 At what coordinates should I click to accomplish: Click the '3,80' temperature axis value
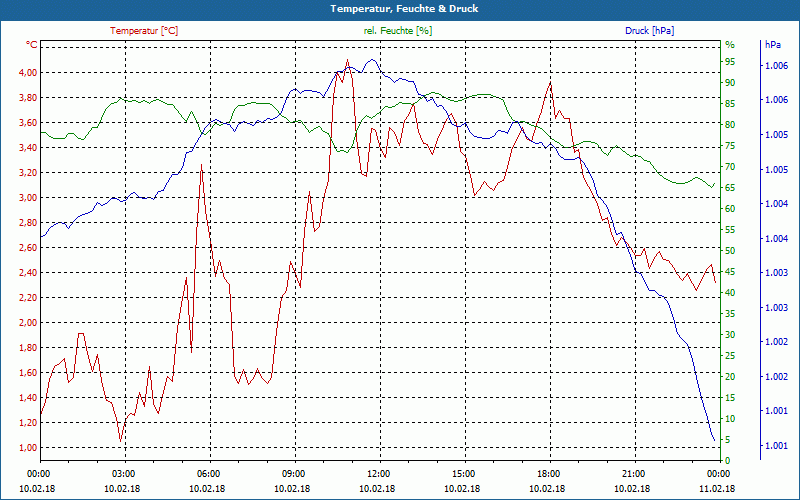tap(29, 97)
